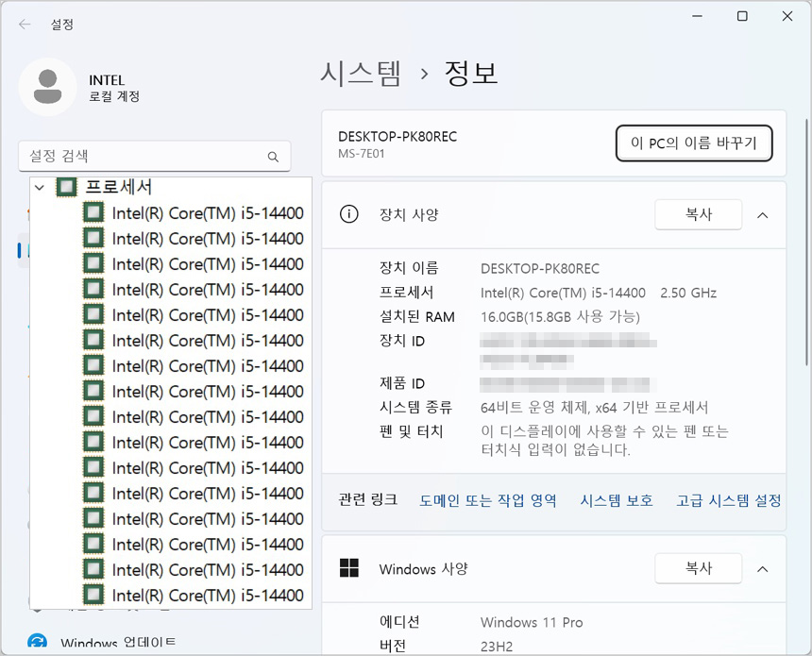Click the Windows logo beside Windows 사양
Screen dimensions: 812x656
tap(349, 568)
